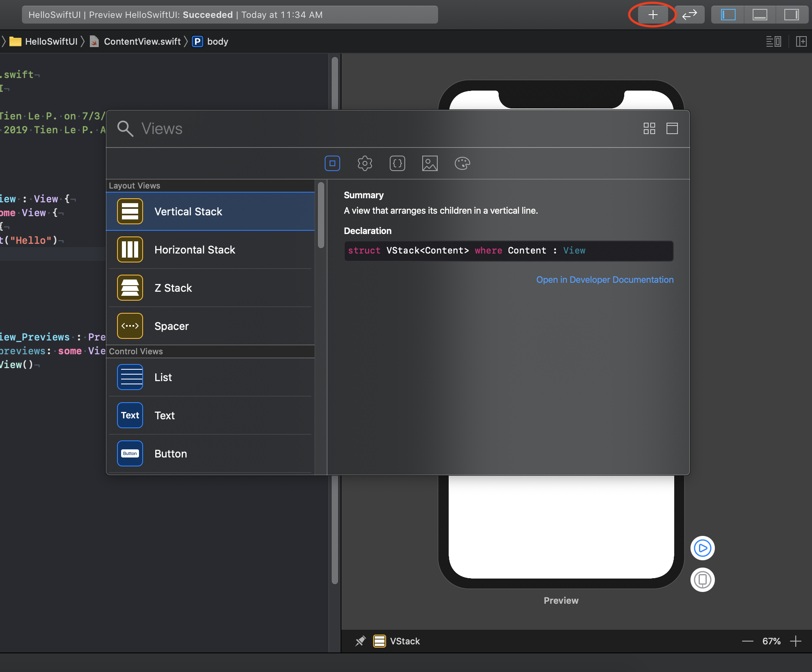Open the 67% zoom level menu
Image resolution: width=812 pixels, height=672 pixels.
tap(771, 642)
